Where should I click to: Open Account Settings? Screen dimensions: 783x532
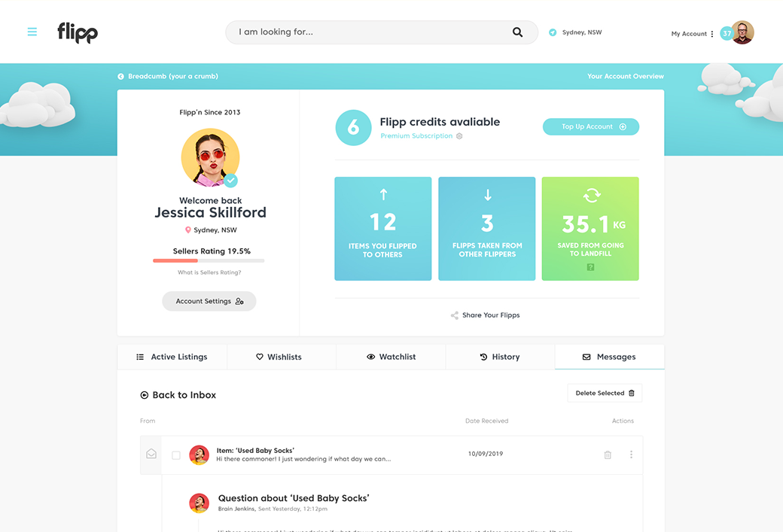[x=209, y=301]
